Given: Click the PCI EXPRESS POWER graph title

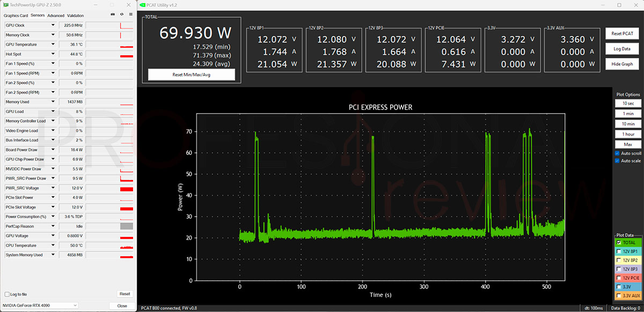Looking at the screenshot, I should (380, 107).
